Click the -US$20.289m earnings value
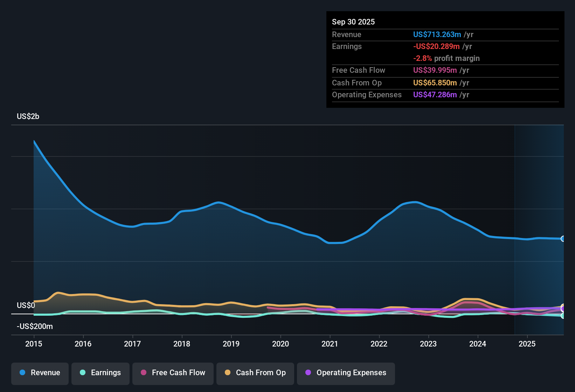This screenshot has height=392, width=575. [436, 46]
